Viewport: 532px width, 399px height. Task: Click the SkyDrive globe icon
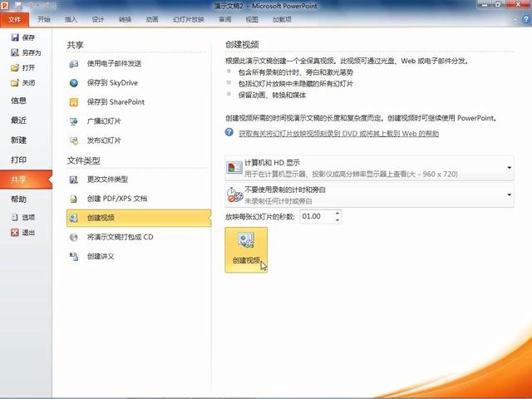[x=74, y=83]
